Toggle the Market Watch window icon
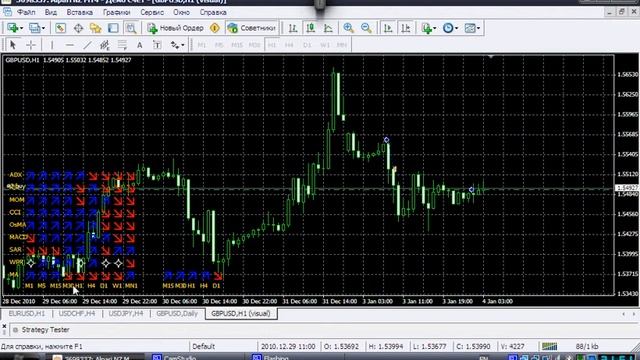 [60, 28]
